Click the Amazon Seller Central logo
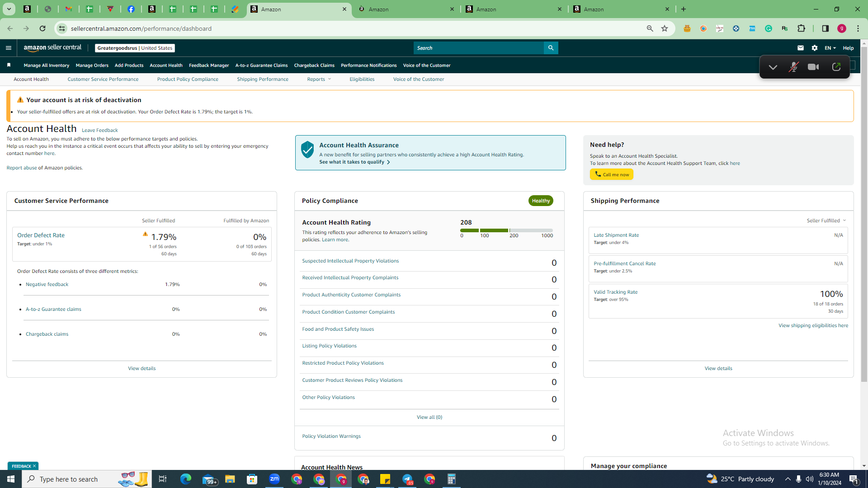 [x=52, y=48]
